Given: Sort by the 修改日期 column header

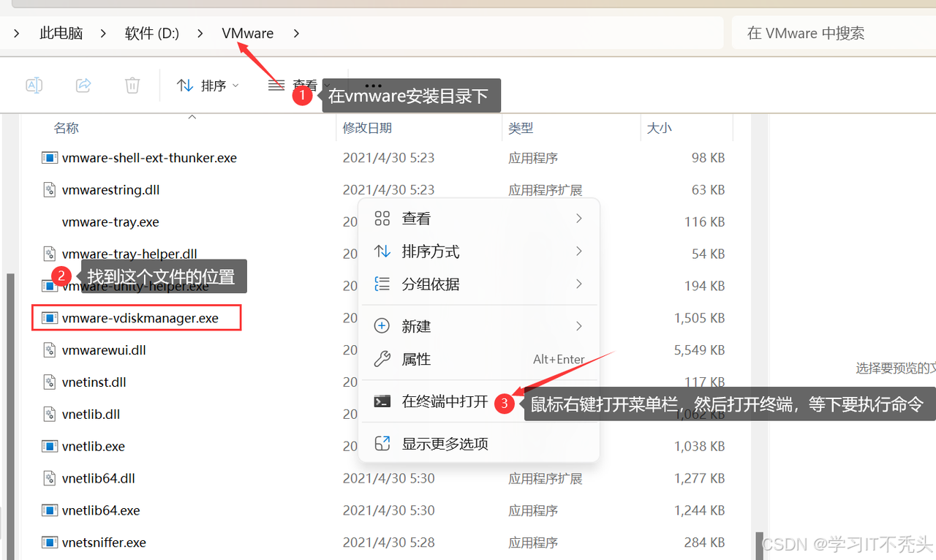Looking at the screenshot, I should click(367, 128).
